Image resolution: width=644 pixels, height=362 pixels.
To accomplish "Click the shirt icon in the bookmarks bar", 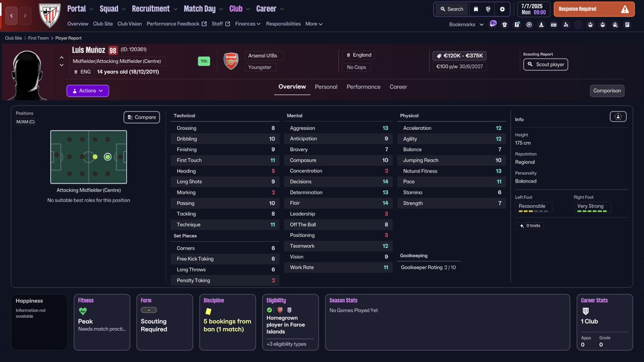I will 504,25.
